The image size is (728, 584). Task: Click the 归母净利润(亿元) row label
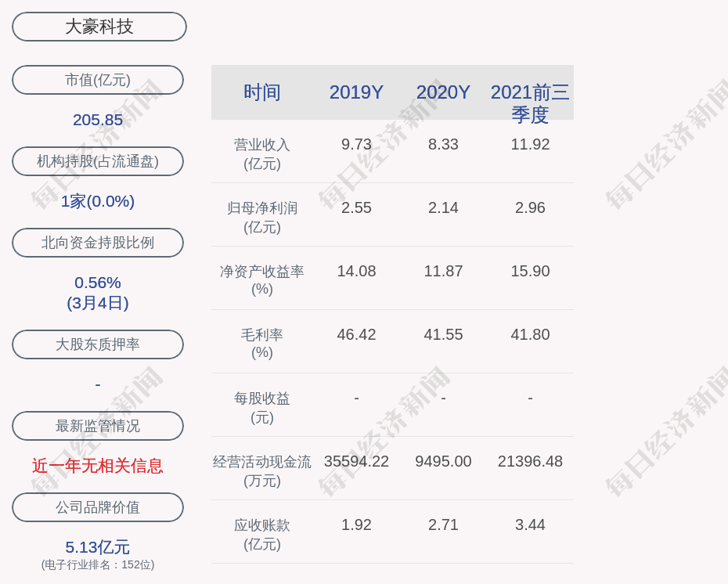click(261, 218)
